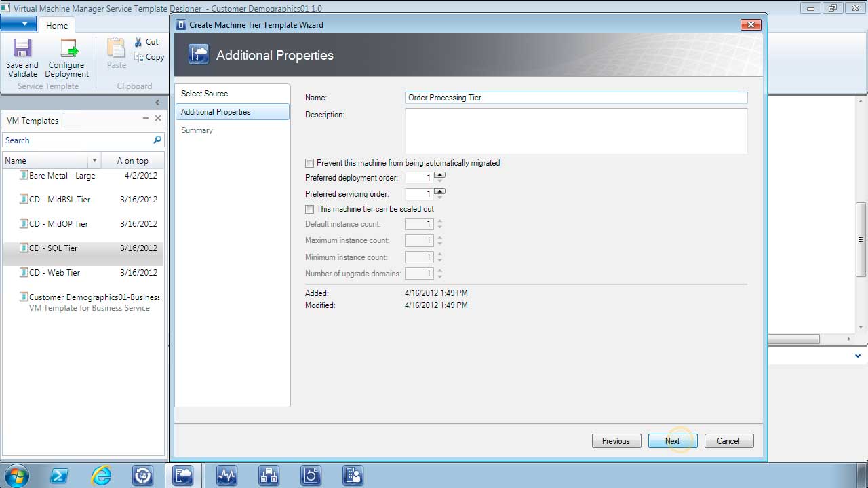Decrease the Preferred servicing order value

[x=440, y=197]
